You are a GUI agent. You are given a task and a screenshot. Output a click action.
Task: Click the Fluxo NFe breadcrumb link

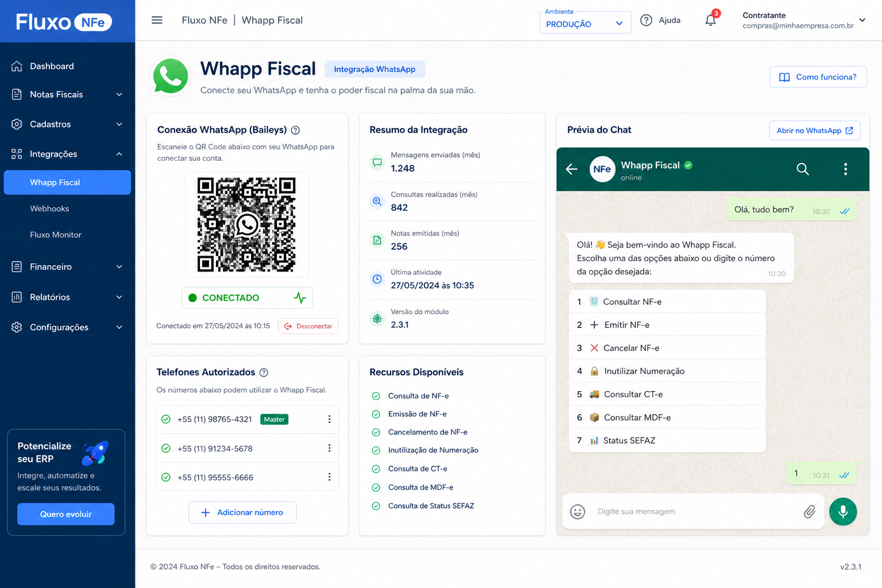pos(204,20)
